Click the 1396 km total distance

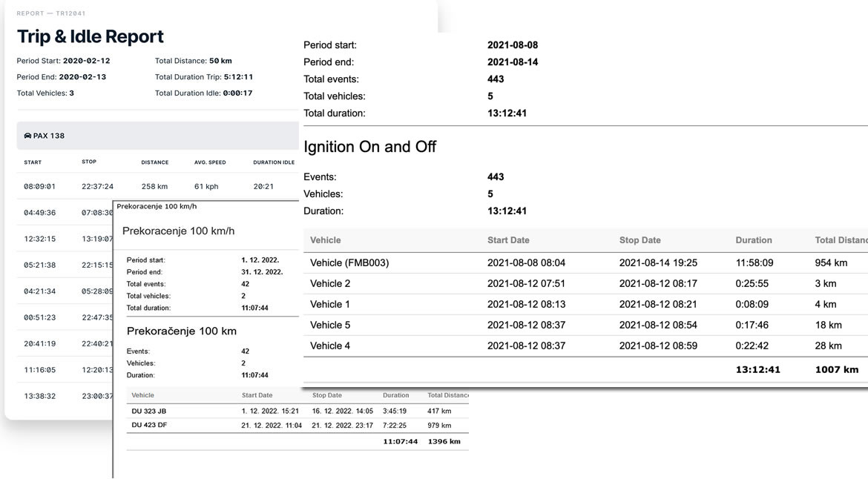(444, 441)
